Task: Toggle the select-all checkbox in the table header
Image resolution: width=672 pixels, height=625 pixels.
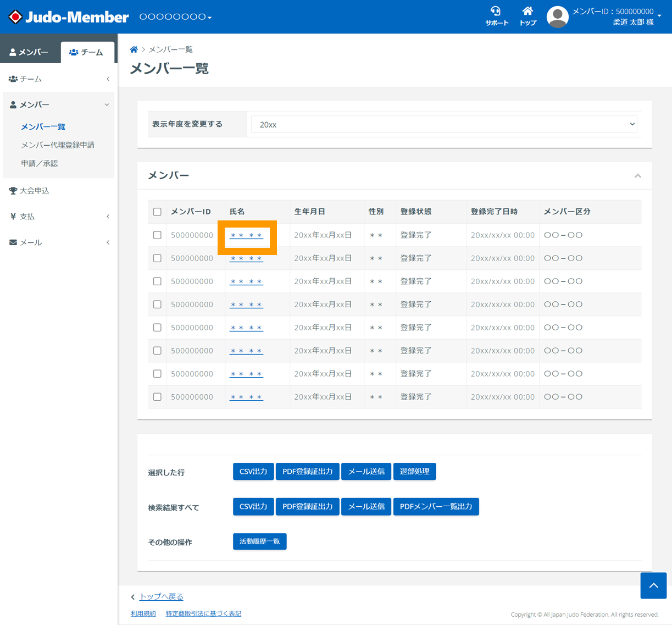Action: 157,212
